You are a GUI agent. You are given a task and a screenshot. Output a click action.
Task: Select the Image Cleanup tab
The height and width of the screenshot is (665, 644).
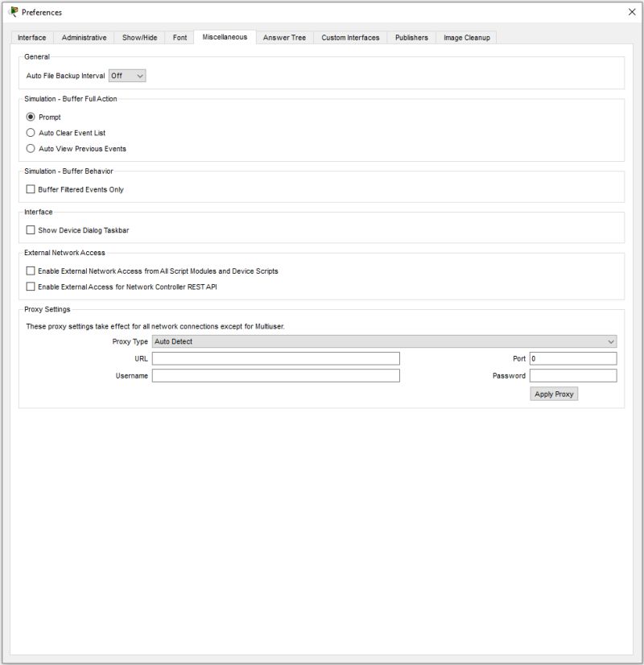(x=465, y=37)
